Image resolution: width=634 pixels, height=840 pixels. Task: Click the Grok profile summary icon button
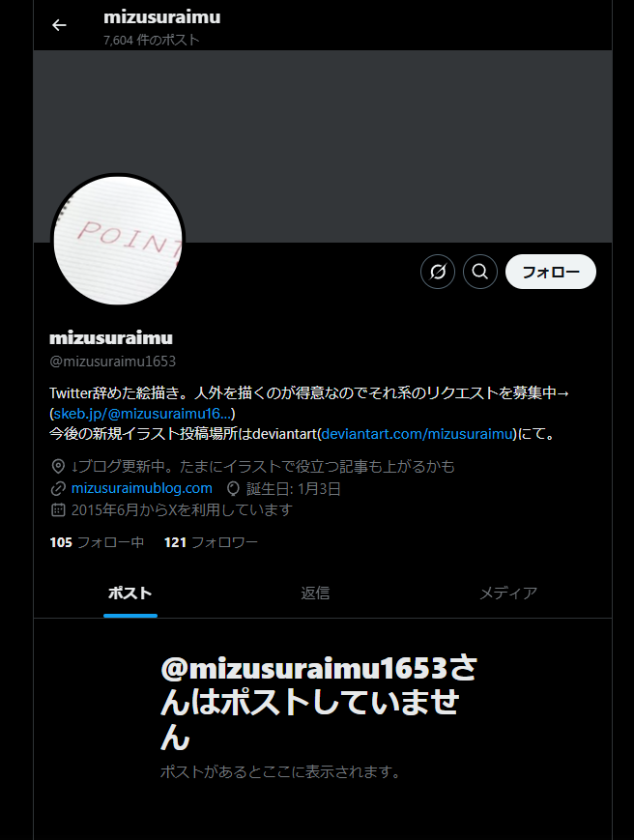[438, 272]
